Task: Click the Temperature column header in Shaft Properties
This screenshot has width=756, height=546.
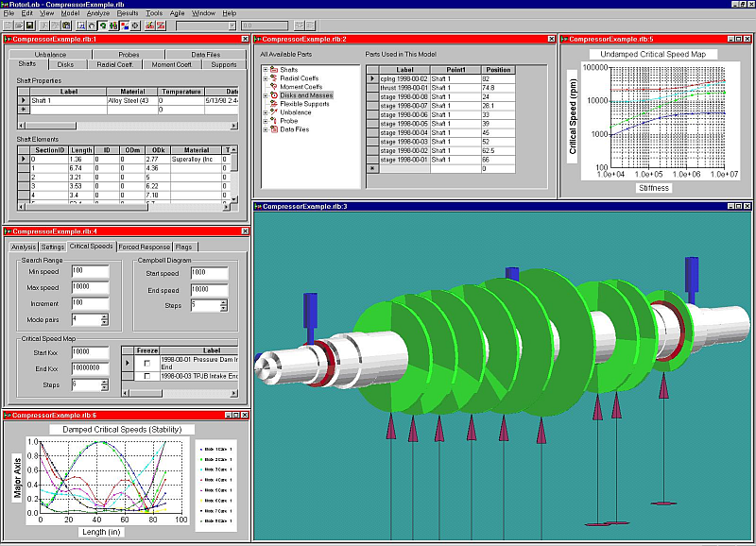Action: 181,92
